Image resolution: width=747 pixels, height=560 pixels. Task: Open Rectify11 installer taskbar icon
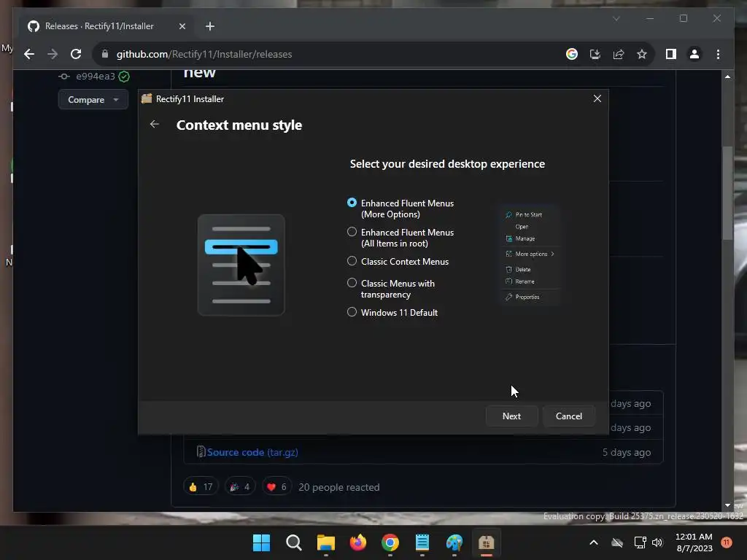tap(487, 542)
